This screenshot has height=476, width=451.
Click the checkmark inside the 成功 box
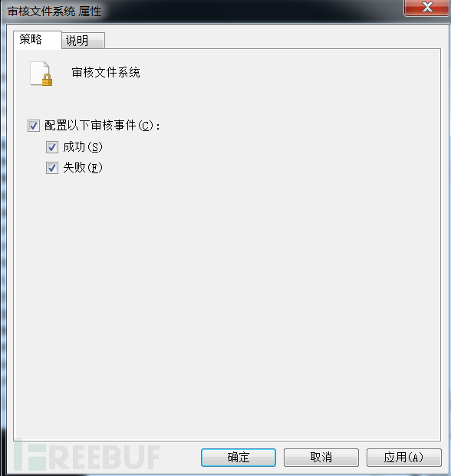(x=52, y=147)
